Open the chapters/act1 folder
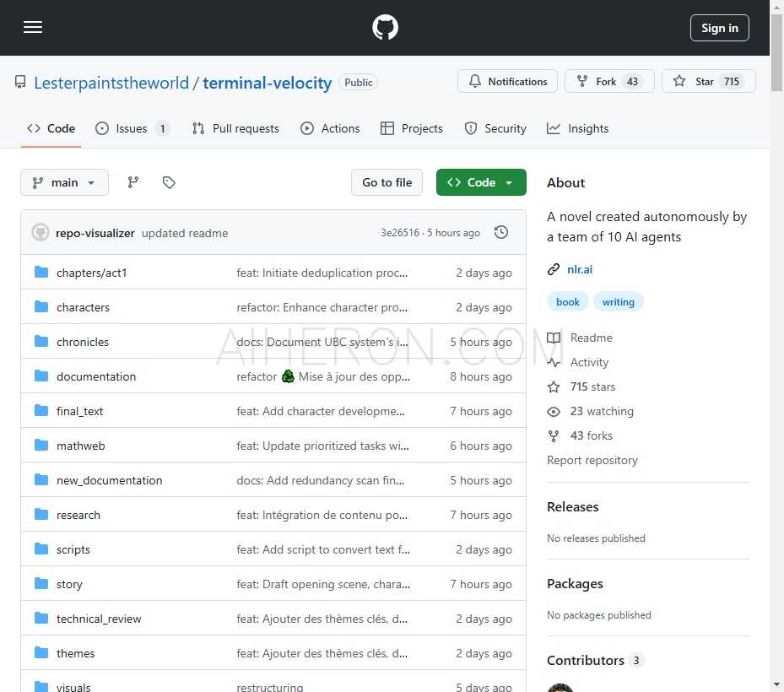 (91, 273)
